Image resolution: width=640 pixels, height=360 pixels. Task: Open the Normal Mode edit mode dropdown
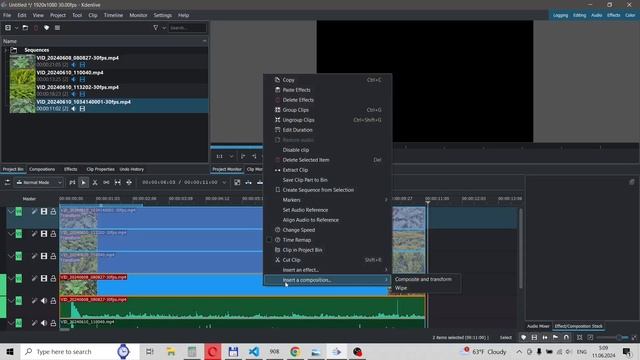coord(39,182)
